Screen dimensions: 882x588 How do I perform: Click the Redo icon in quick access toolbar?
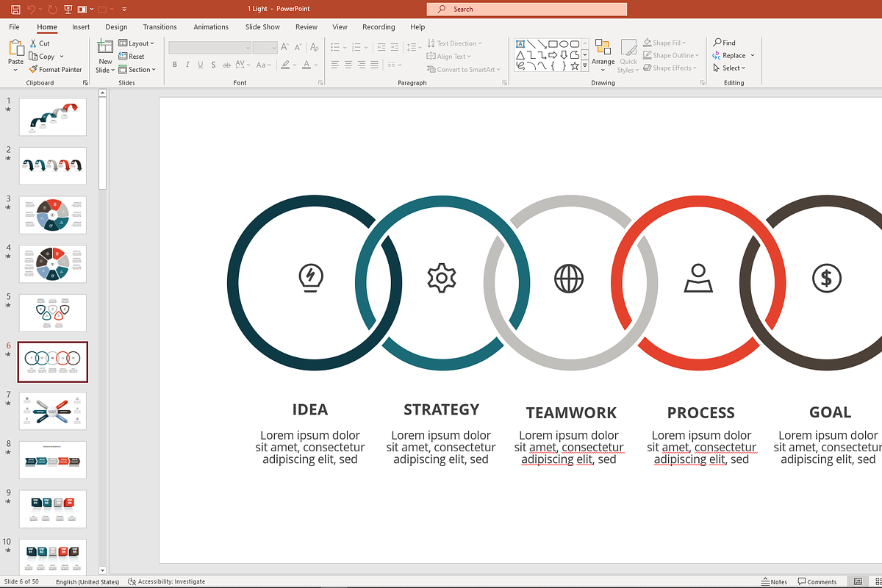pos(52,9)
